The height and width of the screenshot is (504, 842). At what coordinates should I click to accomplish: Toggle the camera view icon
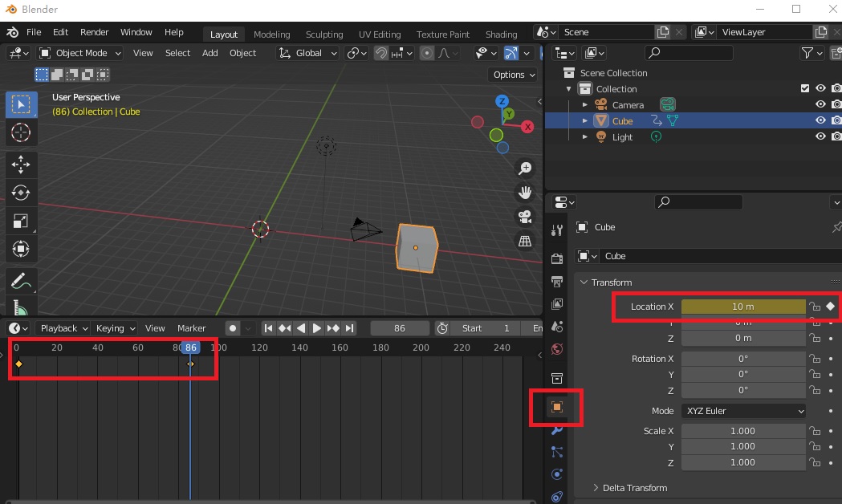pos(525,217)
